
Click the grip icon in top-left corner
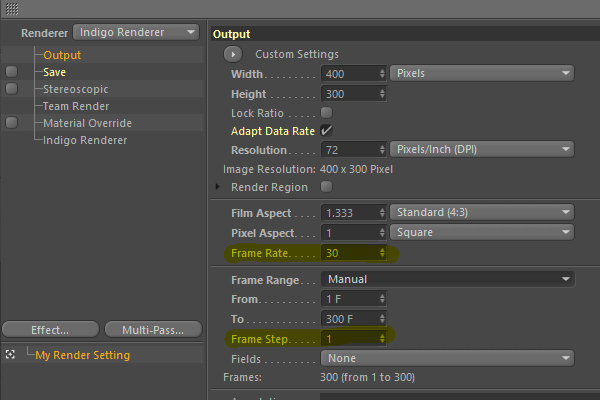(11, 7)
